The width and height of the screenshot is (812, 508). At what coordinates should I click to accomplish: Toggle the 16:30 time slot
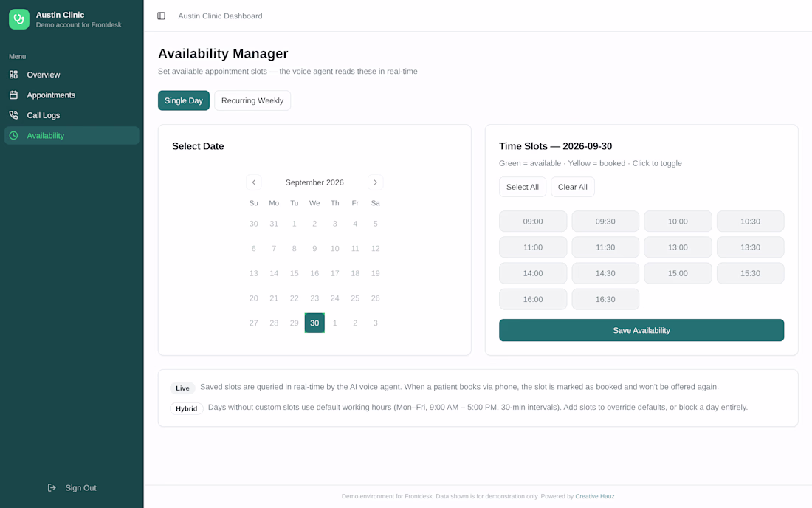(x=605, y=299)
